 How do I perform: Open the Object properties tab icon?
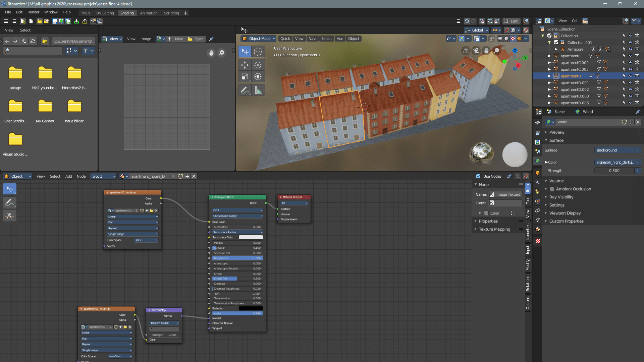tap(538, 173)
